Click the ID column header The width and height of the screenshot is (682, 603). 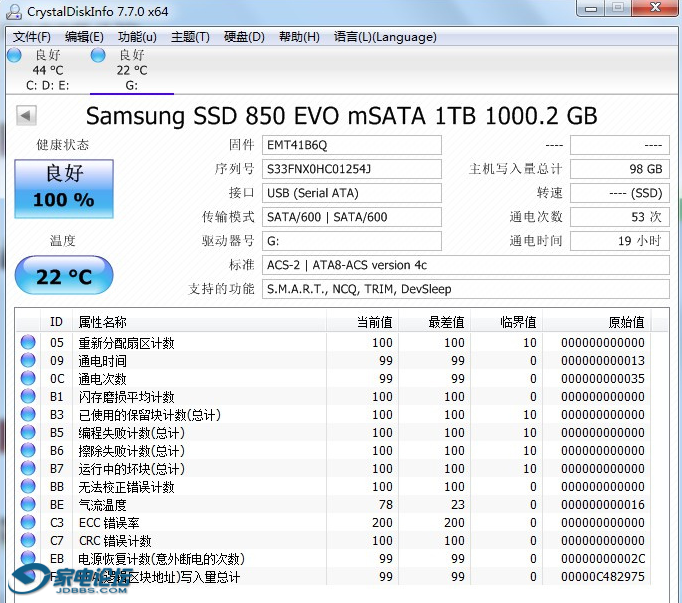tap(57, 322)
